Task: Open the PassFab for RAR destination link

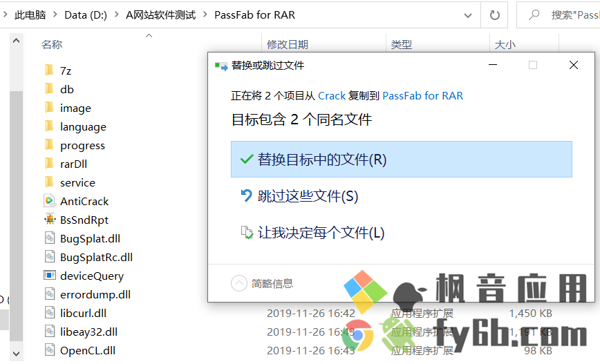Action: [423, 95]
